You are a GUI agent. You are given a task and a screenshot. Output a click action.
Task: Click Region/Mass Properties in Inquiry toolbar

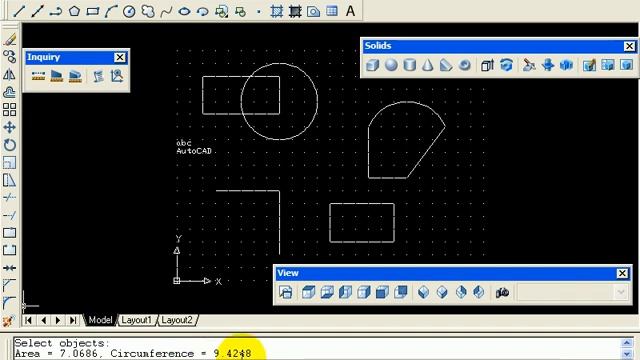click(x=75, y=76)
